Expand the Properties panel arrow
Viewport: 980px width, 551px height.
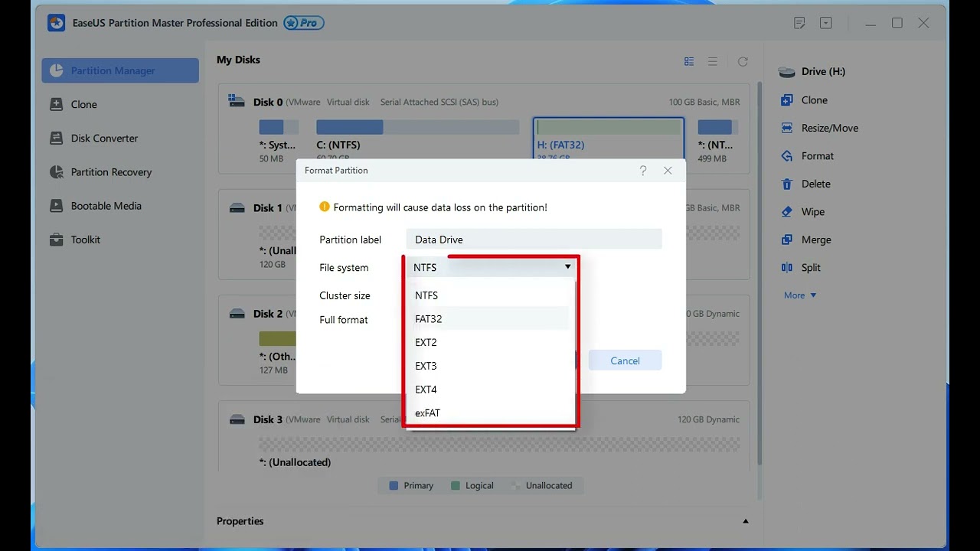point(746,521)
